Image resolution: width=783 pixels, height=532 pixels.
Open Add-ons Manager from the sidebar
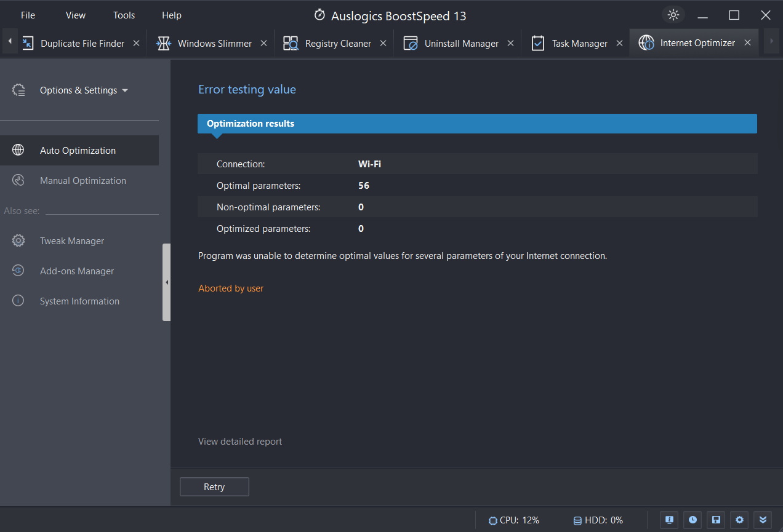(x=77, y=271)
